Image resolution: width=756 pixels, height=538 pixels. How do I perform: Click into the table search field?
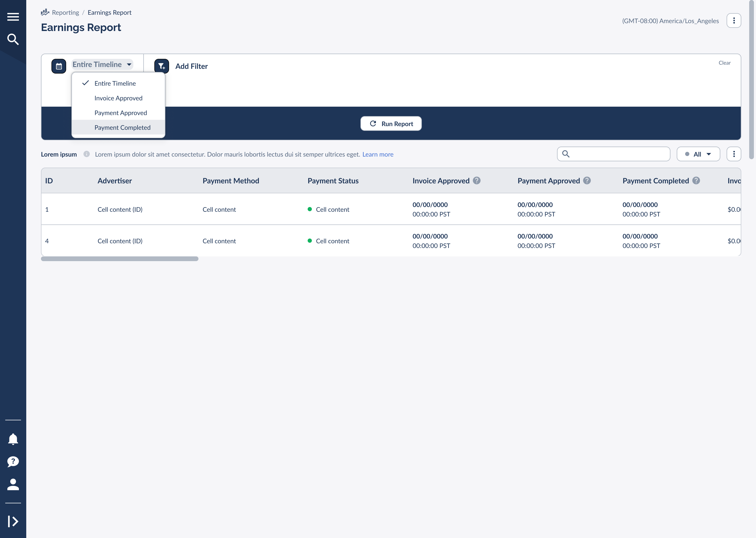tap(613, 154)
